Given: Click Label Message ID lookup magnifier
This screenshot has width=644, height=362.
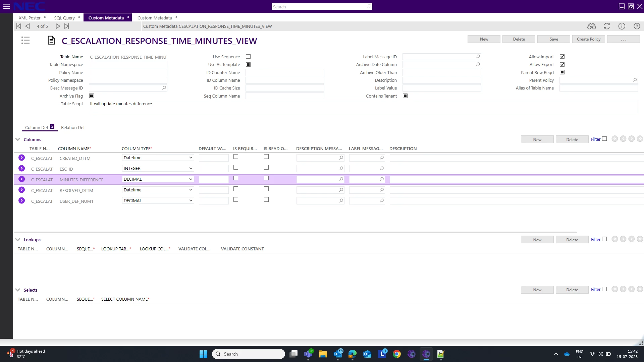Looking at the screenshot, I should click(x=478, y=57).
